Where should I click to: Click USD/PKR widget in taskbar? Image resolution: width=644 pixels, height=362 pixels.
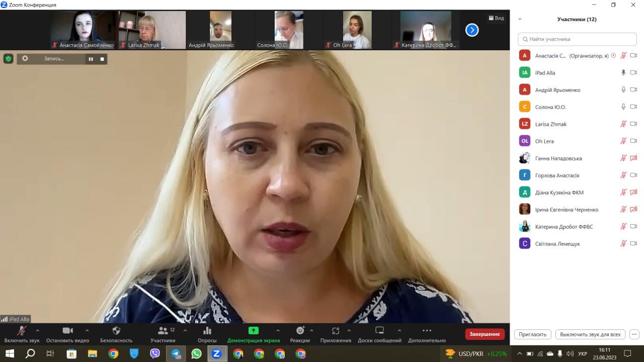(x=476, y=353)
